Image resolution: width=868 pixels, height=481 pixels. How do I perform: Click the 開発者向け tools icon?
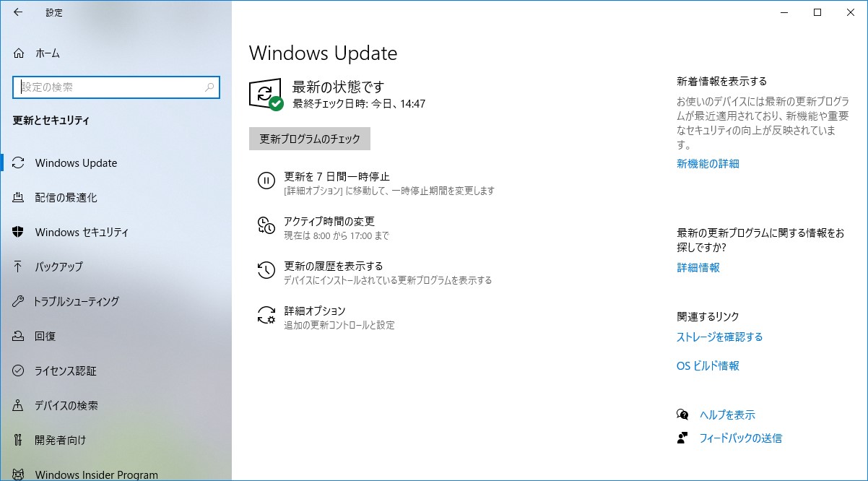point(19,440)
